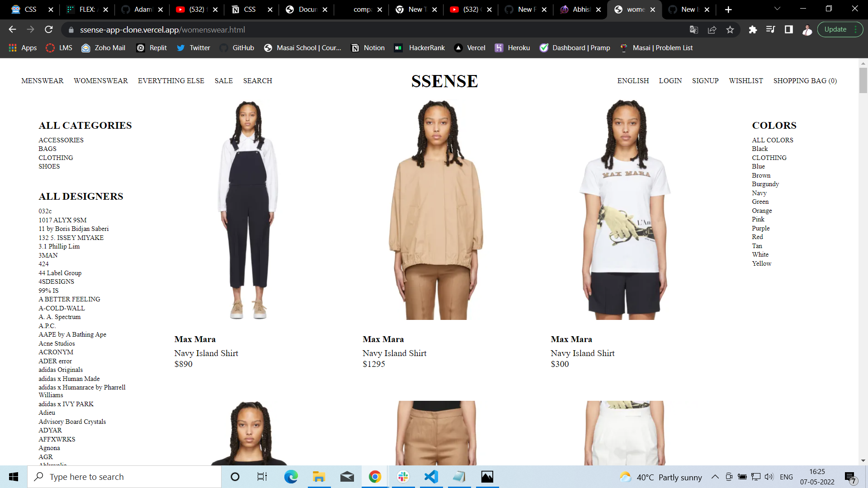Open the $1295 tan blouse product image
Image resolution: width=868 pixels, height=488 pixels.
click(x=436, y=210)
